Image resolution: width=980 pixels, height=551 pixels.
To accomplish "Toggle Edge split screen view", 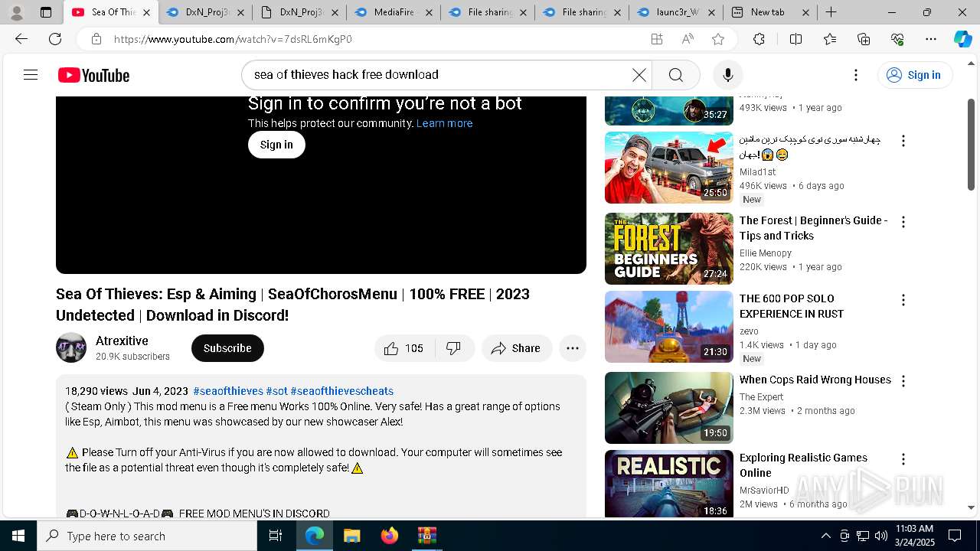I will click(x=795, y=39).
